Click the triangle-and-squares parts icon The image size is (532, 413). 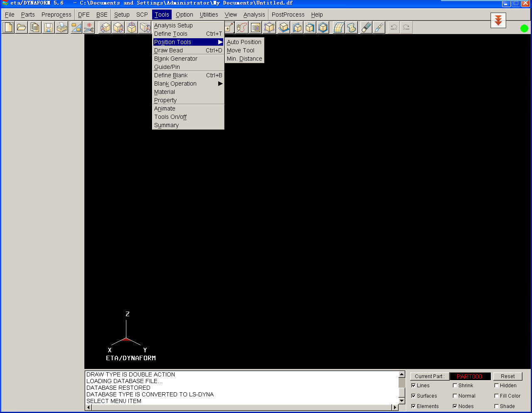pos(76,28)
